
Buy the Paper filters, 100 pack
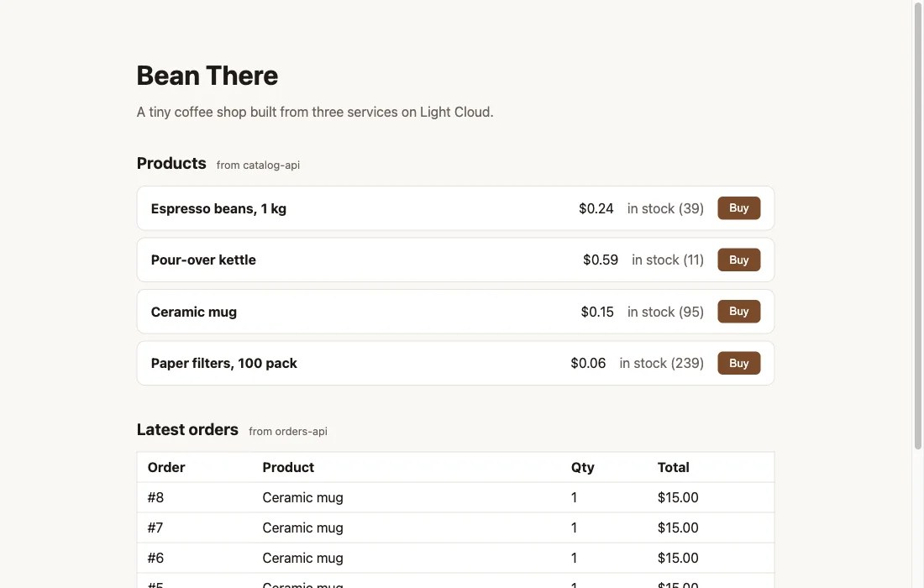pyautogui.click(x=738, y=363)
